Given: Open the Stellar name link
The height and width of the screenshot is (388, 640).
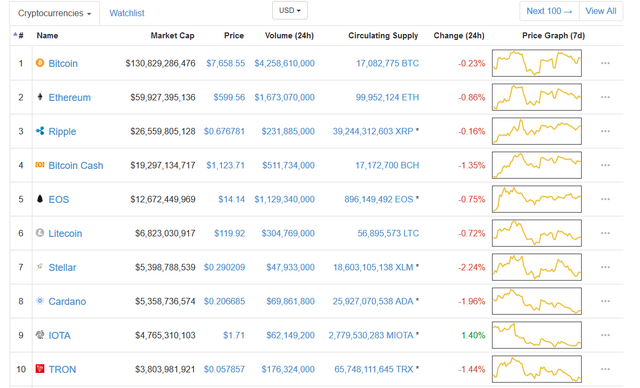Looking at the screenshot, I should click(x=62, y=268).
